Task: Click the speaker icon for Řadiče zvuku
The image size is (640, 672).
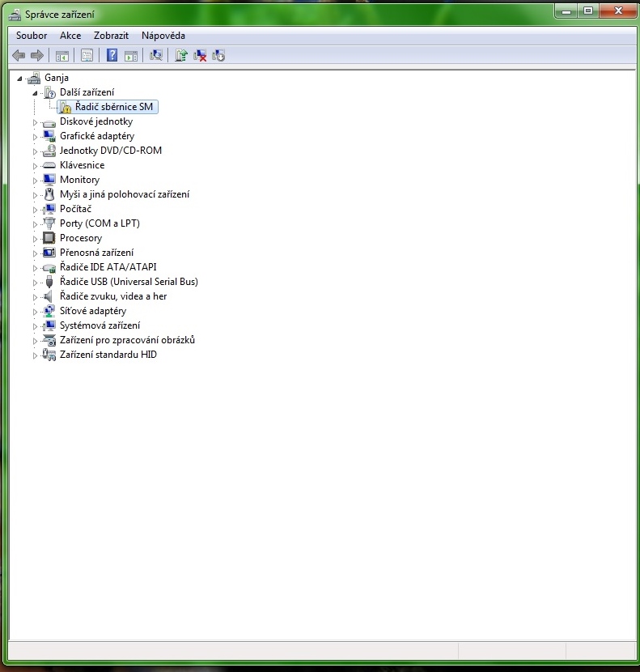Action: tap(49, 296)
